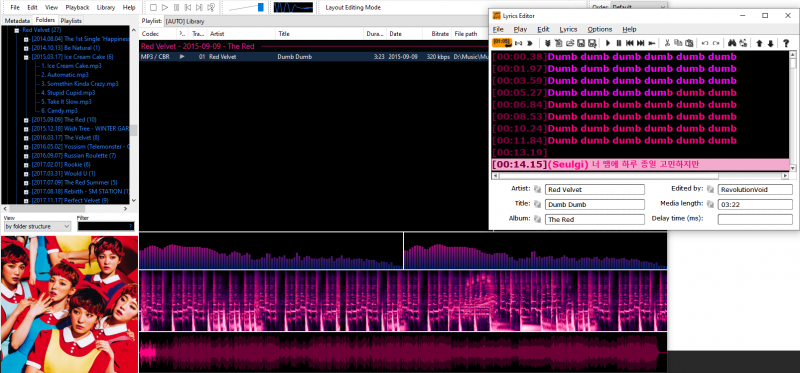Click the new document icon in Lyrics Editor
The height and width of the screenshot is (373, 800).
tap(559, 43)
